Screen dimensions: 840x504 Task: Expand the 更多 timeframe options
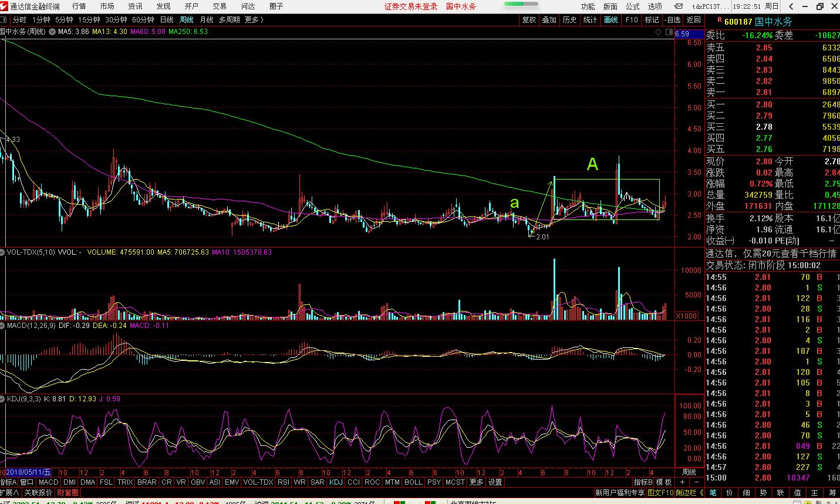tap(254, 20)
